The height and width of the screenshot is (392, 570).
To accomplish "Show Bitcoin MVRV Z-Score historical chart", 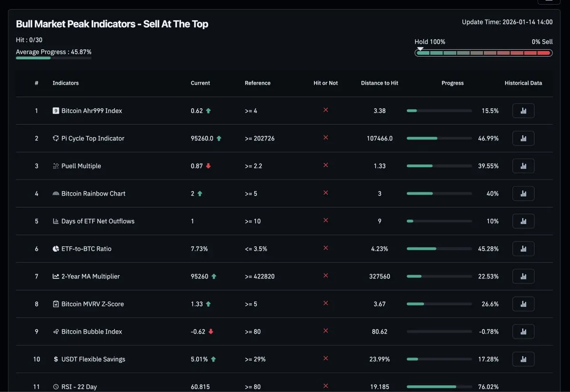I will 523,304.
